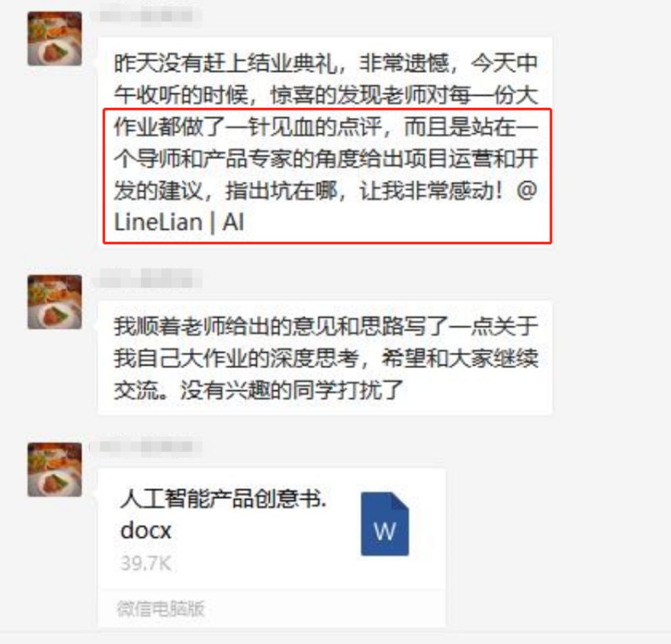Select the blurred sender name above first message
The image size is (671, 644).
(x=146, y=16)
